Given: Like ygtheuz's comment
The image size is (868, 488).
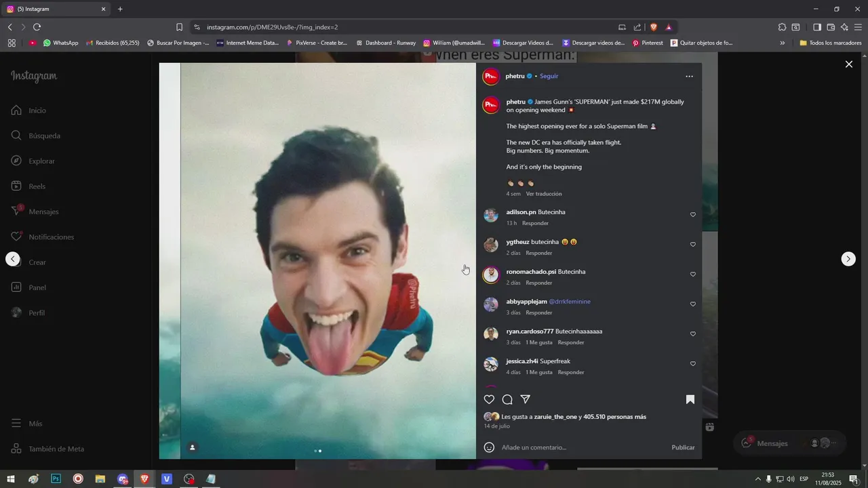Looking at the screenshot, I should point(693,245).
